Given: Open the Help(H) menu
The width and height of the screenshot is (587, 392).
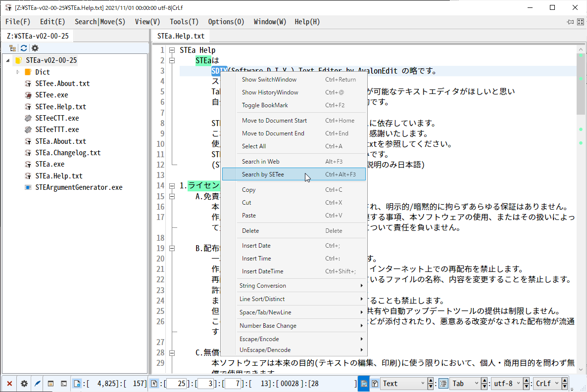Looking at the screenshot, I should [x=307, y=22].
